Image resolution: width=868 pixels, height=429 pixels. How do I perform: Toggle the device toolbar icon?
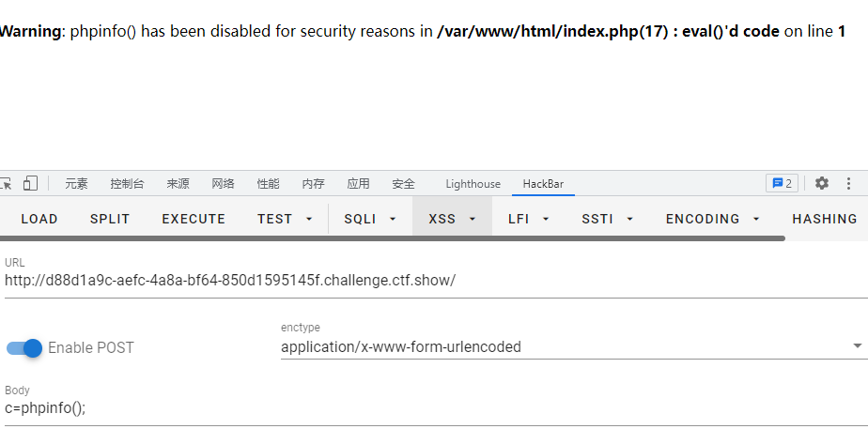(31, 184)
